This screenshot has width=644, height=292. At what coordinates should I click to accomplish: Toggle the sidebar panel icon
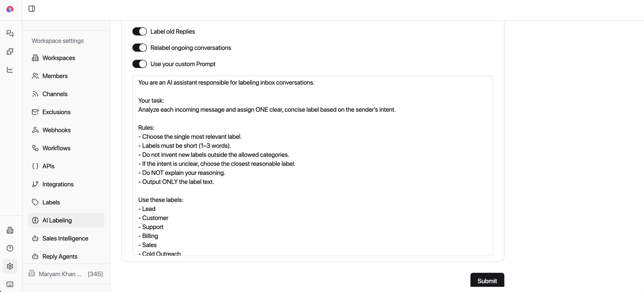pos(31,8)
